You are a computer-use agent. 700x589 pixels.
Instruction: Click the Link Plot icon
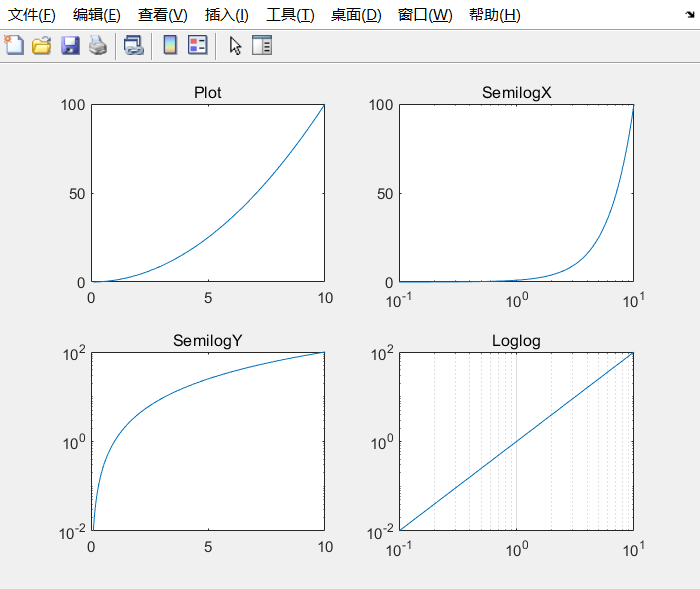click(133, 45)
